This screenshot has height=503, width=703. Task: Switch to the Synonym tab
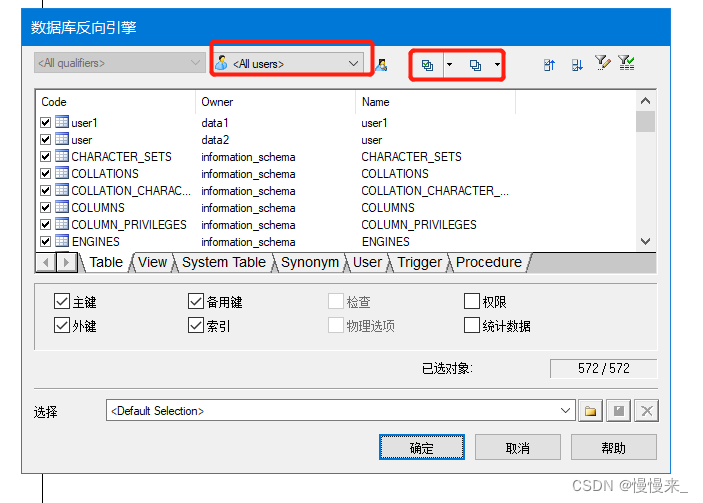pos(310,262)
